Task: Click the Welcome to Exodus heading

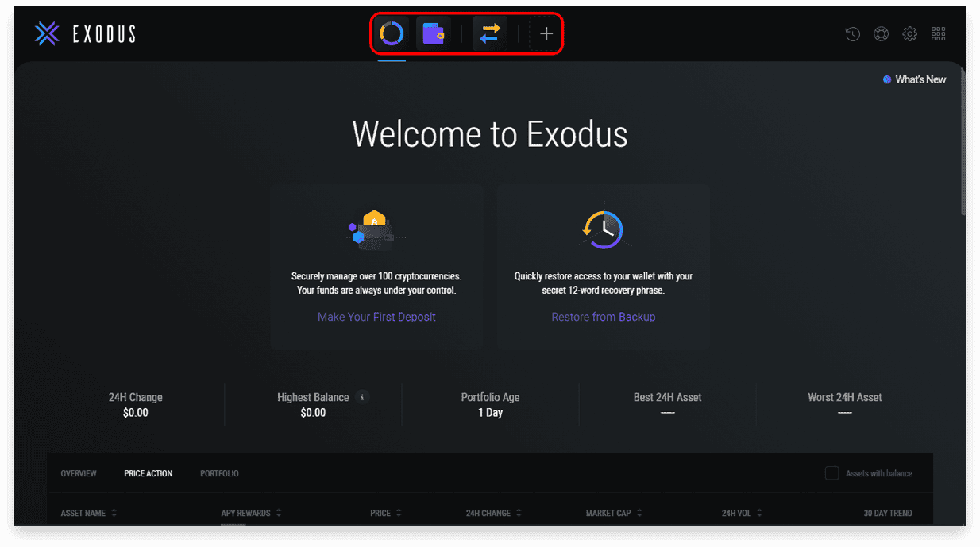Action: click(490, 134)
